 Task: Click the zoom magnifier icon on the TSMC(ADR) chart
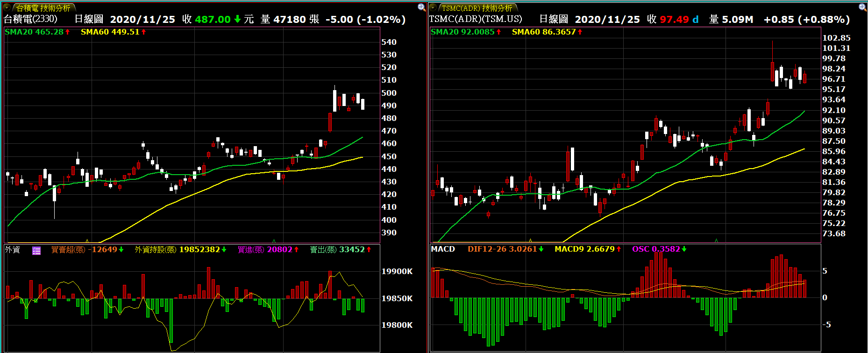pos(862,7)
